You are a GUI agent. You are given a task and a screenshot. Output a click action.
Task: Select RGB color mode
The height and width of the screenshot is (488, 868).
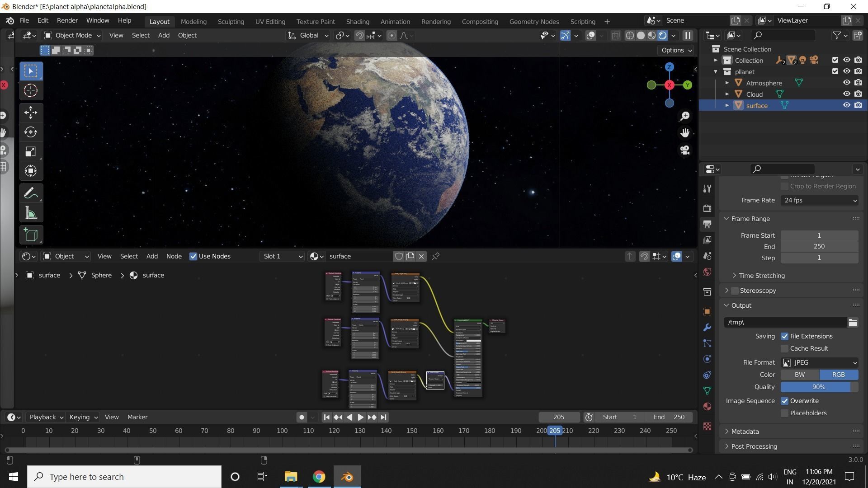point(839,375)
